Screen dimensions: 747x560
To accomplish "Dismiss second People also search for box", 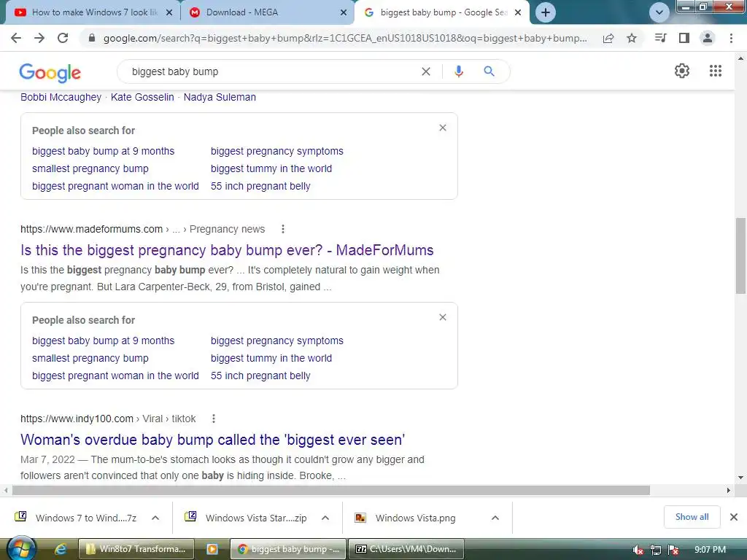I will pos(443,317).
